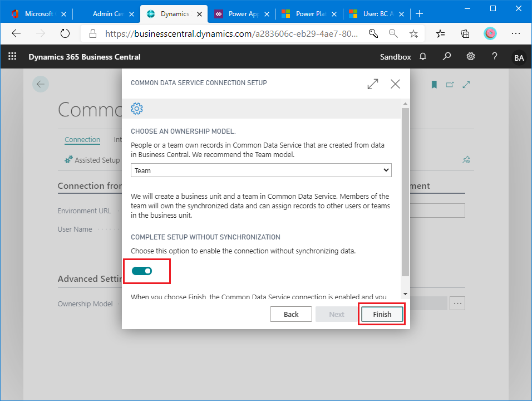Click the Ownership Model field label
Image resolution: width=532 pixels, height=401 pixels.
85,304
